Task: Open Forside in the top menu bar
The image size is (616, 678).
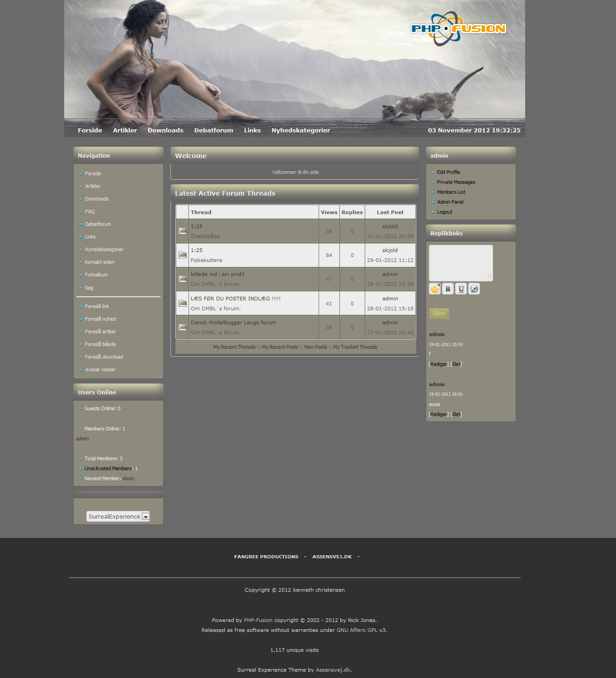Action: [x=90, y=130]
